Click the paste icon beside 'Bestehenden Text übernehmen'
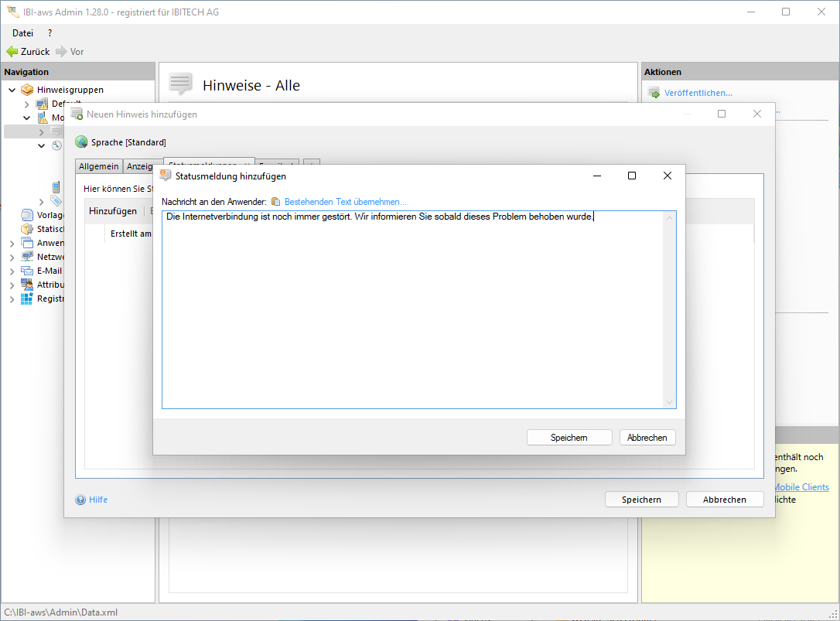This screenshot has width=840, height=621. coord(275,202)
